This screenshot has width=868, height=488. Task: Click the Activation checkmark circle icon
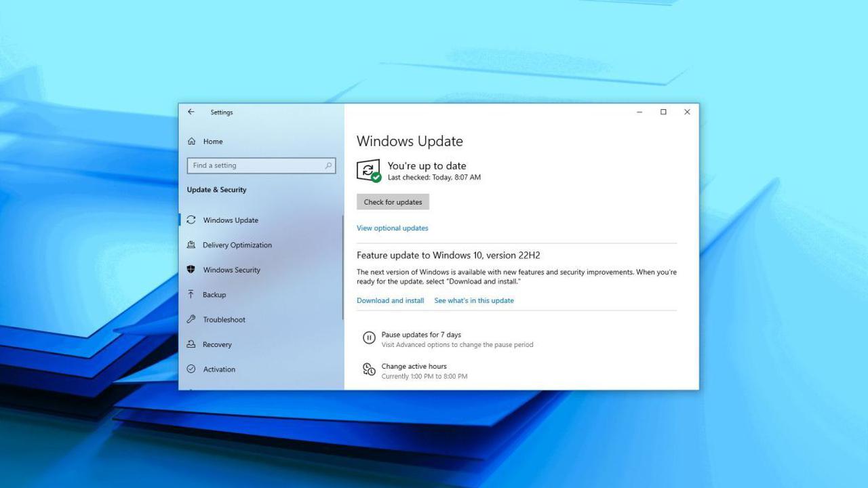point(191,369)
